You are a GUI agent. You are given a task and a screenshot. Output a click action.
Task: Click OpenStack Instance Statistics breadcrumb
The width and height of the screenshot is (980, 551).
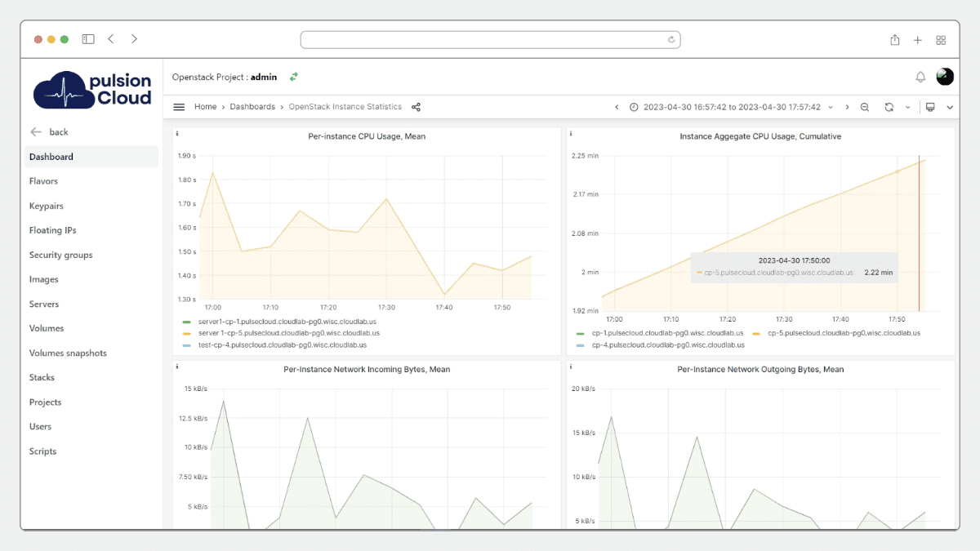pos(345,107)
